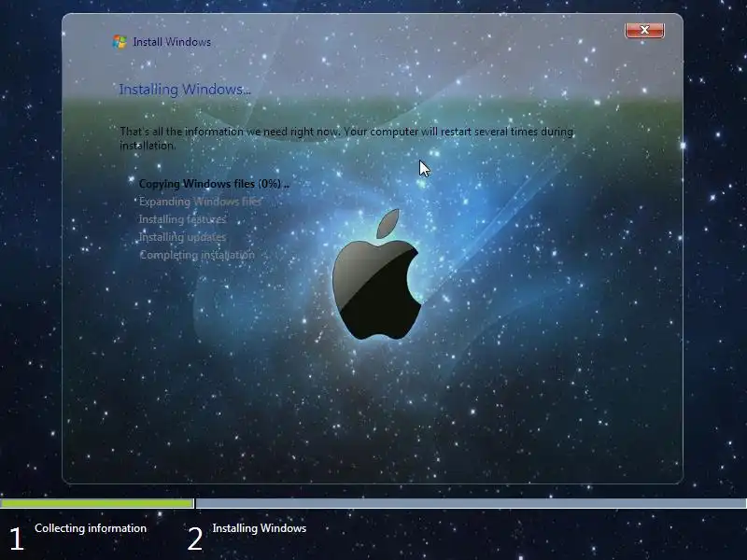Click the Windows flag logo icon
The height and width of the screenshot is (560, 747).
tap(120, 42)
